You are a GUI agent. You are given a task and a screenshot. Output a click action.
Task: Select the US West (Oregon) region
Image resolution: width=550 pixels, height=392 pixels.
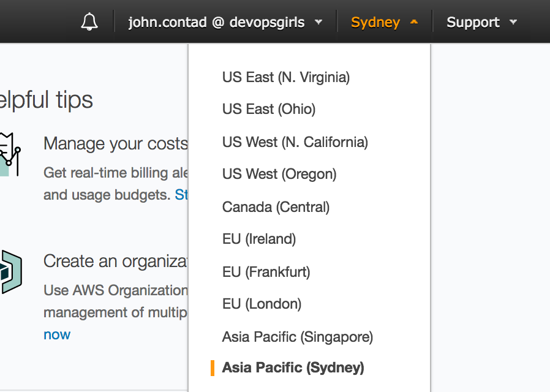point(279,174)
